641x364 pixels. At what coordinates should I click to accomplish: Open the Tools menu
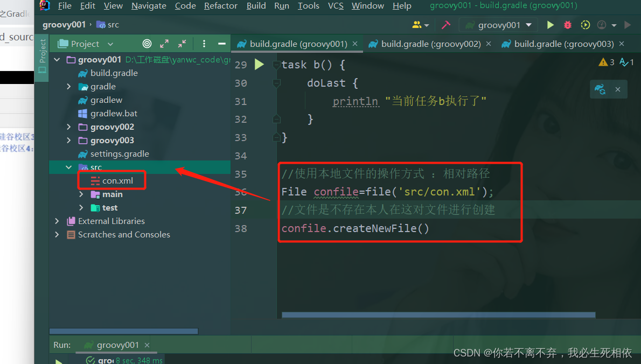pos(308,6)
